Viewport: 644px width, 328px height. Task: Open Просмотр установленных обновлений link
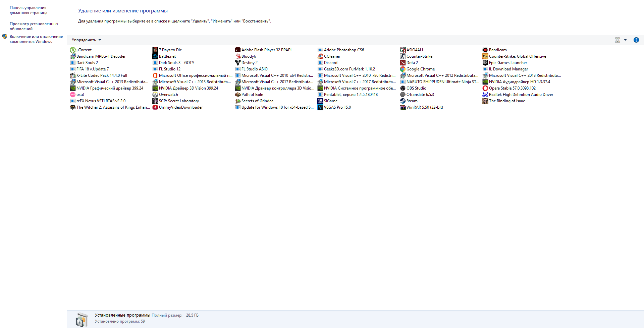34,26
